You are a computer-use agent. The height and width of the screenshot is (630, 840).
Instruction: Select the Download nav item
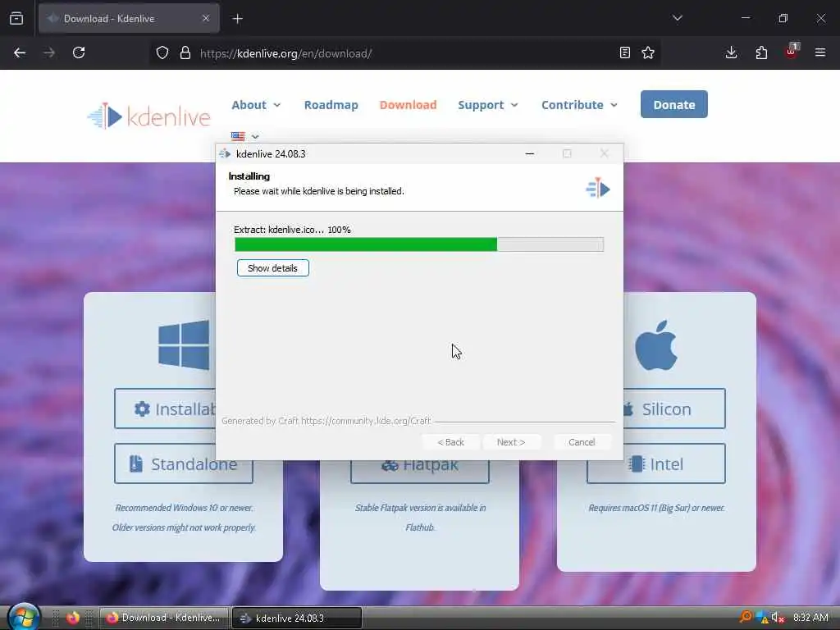pyautogui.click(x=409, y=105)
